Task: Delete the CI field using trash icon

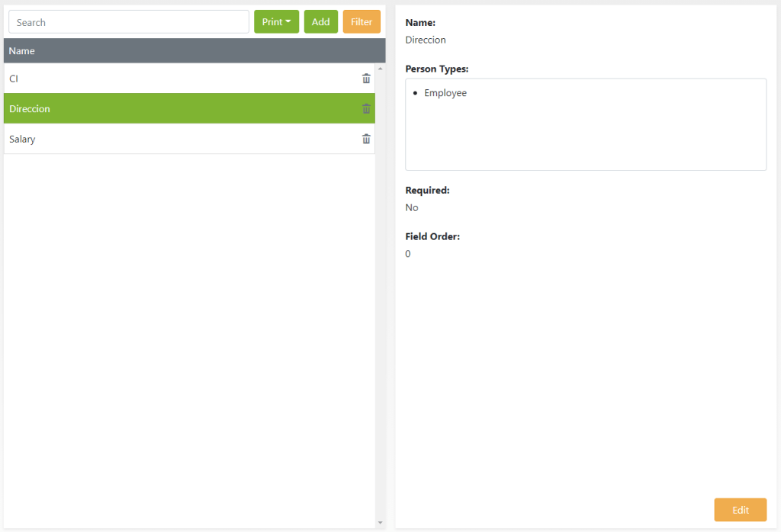Action: [x=366, y=79]
